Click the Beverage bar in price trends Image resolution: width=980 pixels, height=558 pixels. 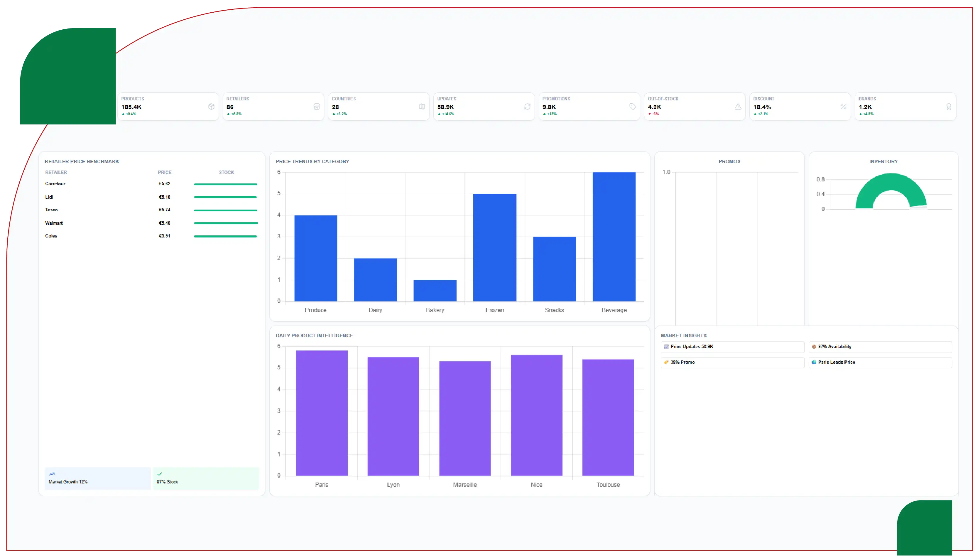pos(614,237)
